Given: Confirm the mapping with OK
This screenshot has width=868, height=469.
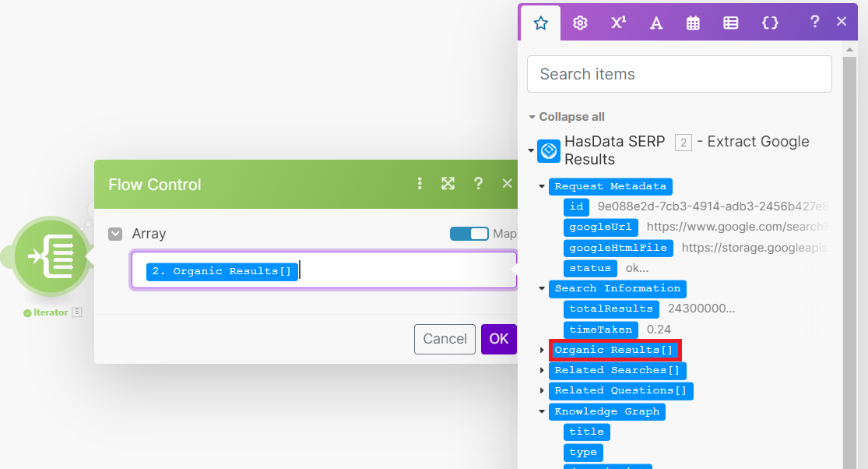Looking at the screenshot, I should coord(499,339).
